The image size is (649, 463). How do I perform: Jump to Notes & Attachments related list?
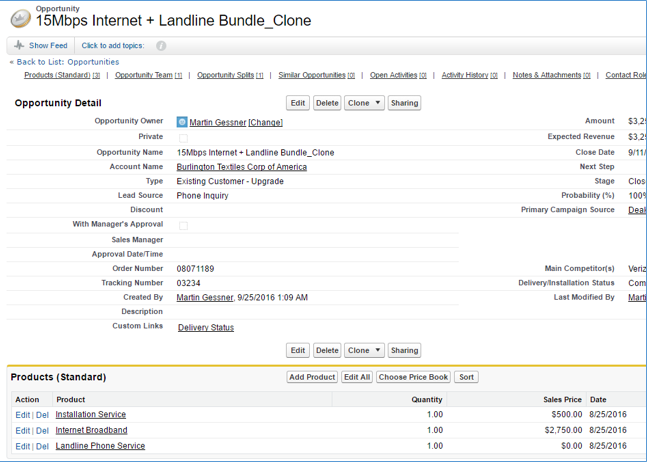(547, 75)
